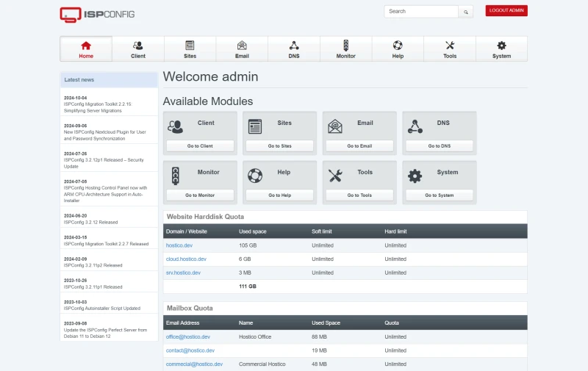
Task: Click the Client module people icon
Action: pyautogui.click(x=175, y=126)
